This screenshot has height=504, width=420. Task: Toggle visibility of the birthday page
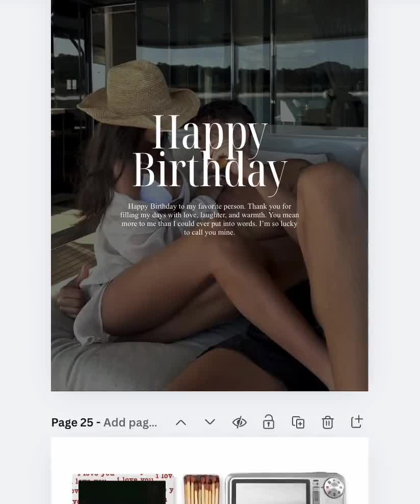(x=239, y=422)
